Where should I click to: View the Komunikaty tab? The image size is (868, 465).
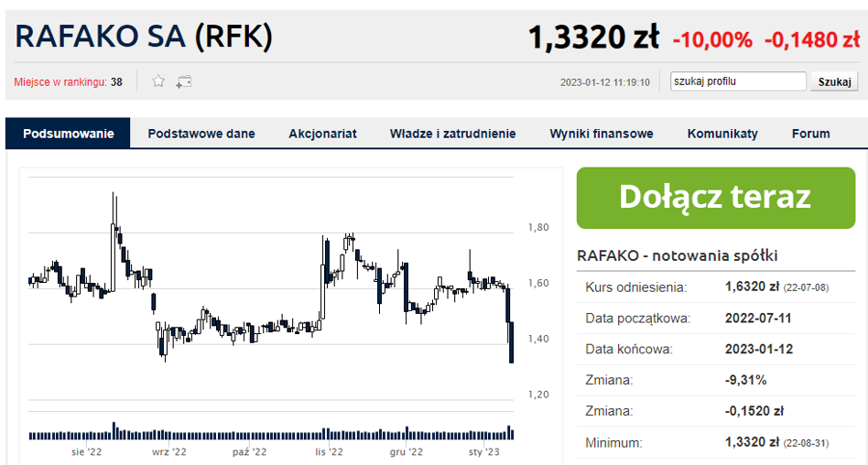[722, 134]
